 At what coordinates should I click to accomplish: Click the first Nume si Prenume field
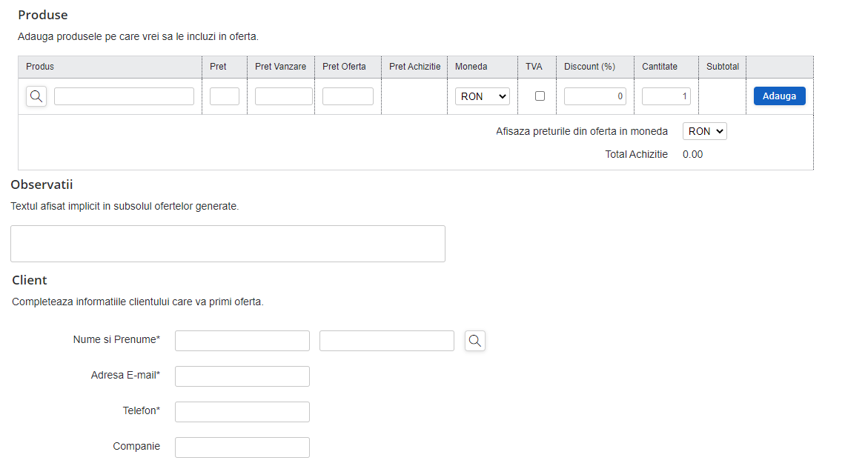tap(242, 341)
